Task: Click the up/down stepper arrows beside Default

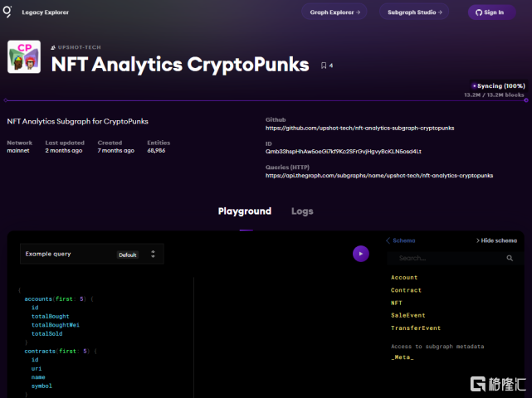Action: 153,255
